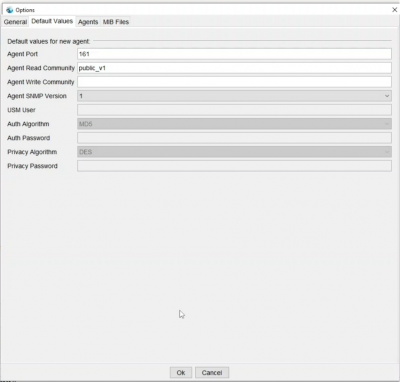Confirm settings with the Ok button
This screenshot has height=382, width=400.
click(181, 373)
